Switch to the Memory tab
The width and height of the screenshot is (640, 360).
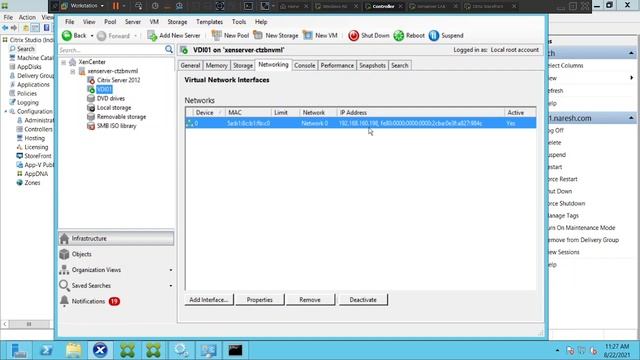point(216,65)
